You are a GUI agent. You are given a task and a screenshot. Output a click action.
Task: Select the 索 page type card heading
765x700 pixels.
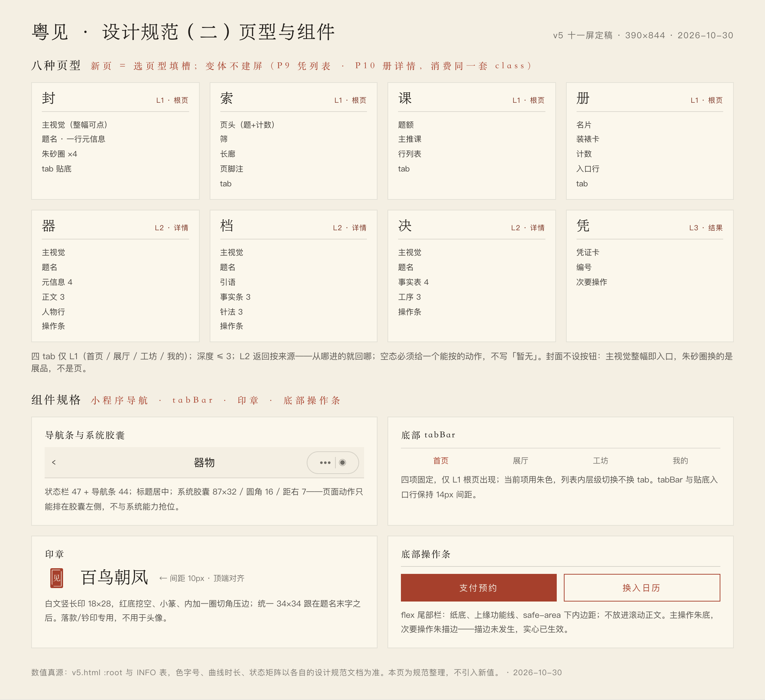coord(227,98)
